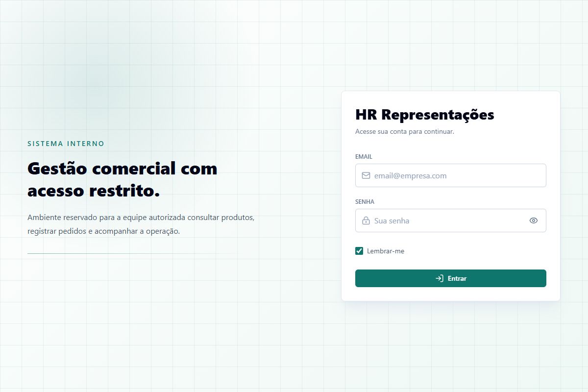Screen dimensions: 588x392
Task: Click the 'Ambiente reservado para a equipe' paragraph
Action: 141,224
